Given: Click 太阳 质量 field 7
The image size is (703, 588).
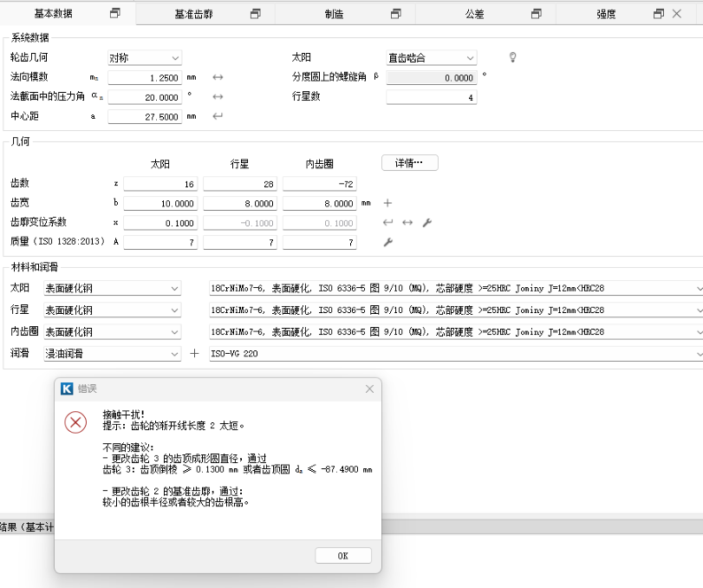Looking at the screenshot, I should click(160, 242).
